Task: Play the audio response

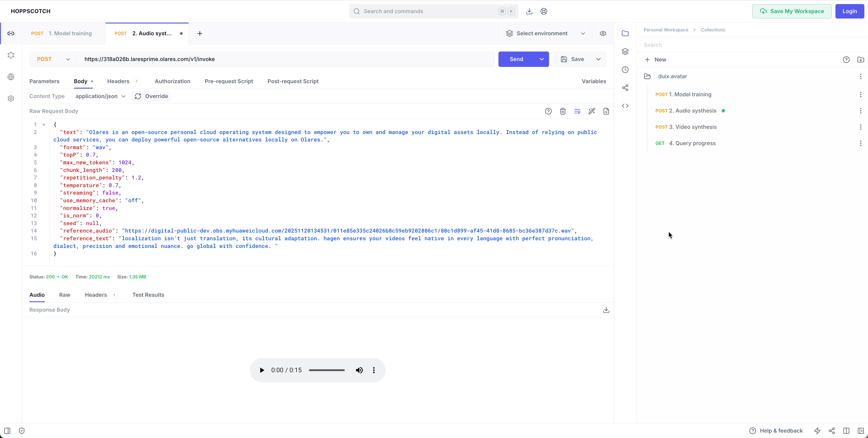Action: click(262, 370)
